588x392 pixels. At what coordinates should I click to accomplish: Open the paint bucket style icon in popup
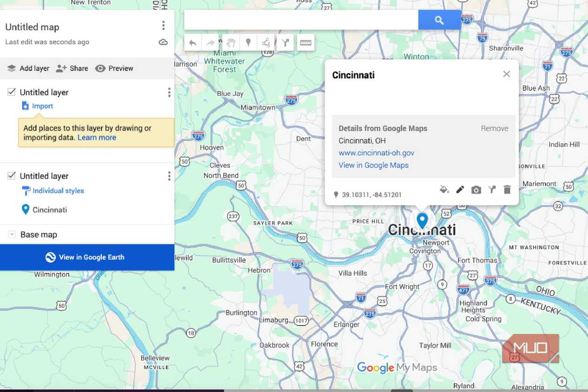(444, 189)
